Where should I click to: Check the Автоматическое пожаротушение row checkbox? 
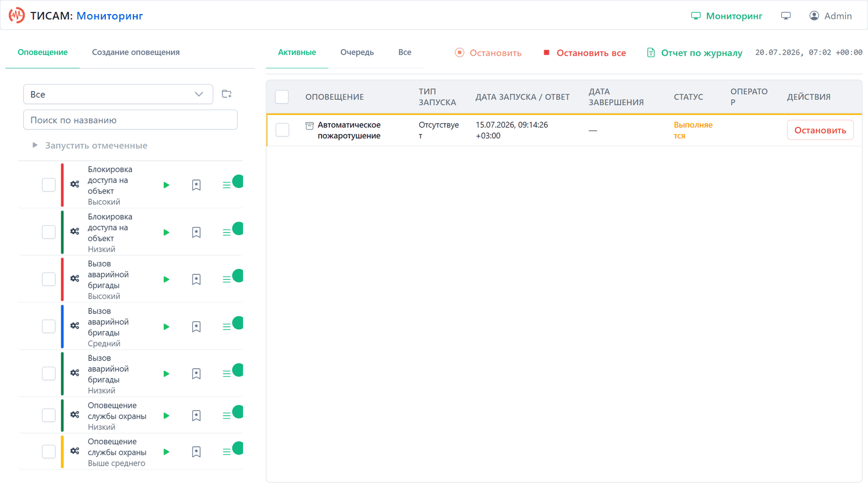(282, 130)
